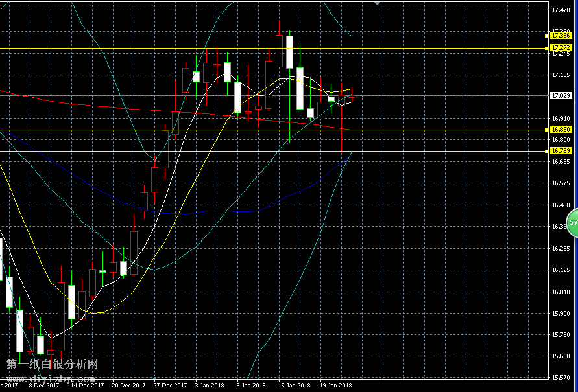
Task: Click the 15 Jan 2018 date label
Action: [x=295, y=386]
